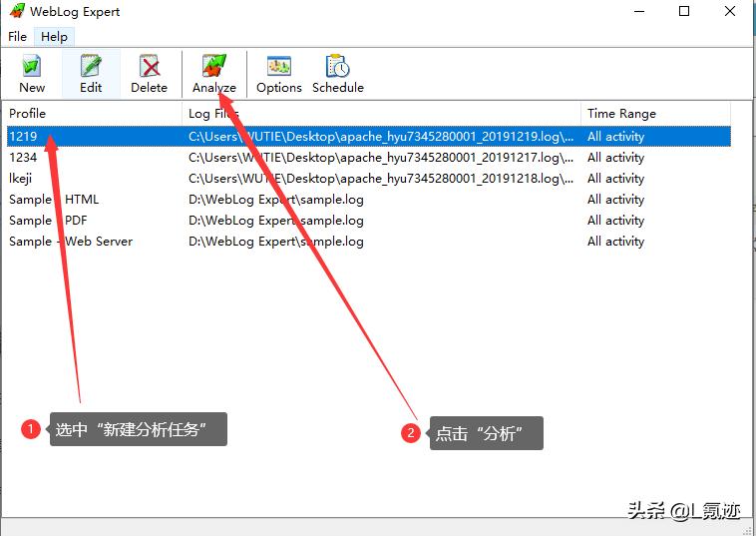This screenshot has width=756, height=536.
Task: Click the New profile toolbar icon
Action: tap(32, 74)
